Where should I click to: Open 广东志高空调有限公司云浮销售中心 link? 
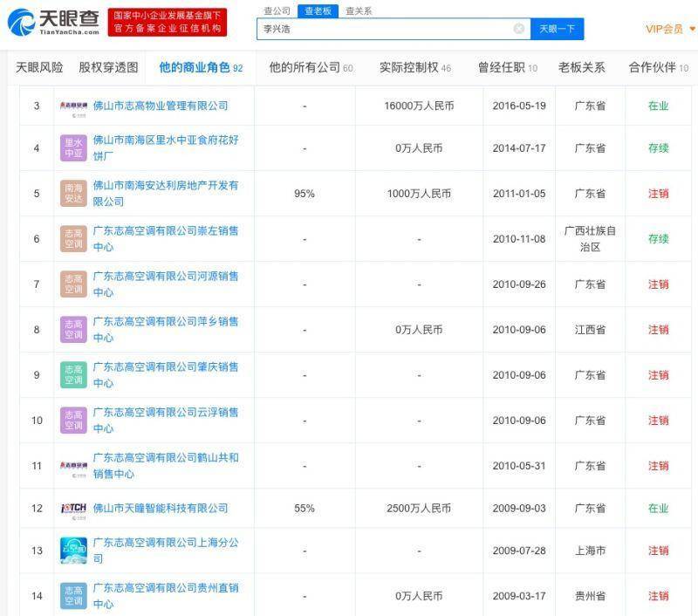tap(166, 421)
